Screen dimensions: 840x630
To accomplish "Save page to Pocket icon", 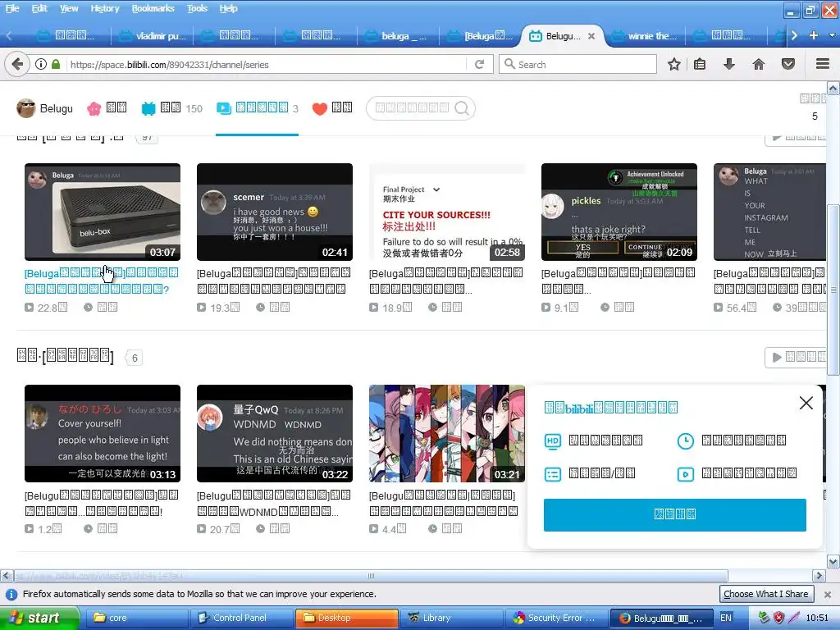I will click(x=788, y=64).
